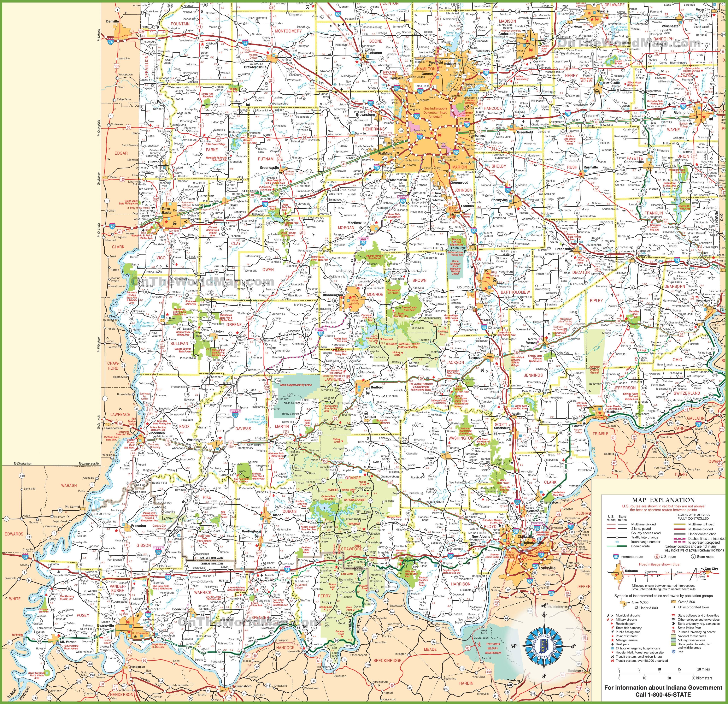Click the Purdue University ag center icon

(x=673, y=632)
